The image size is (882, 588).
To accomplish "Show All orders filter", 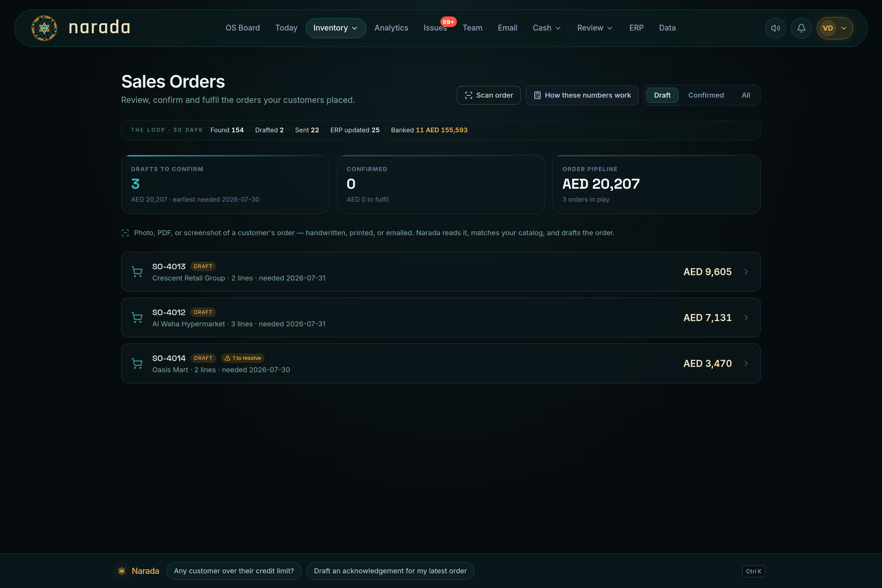I will pyautogui.click(x=746, y=95).
